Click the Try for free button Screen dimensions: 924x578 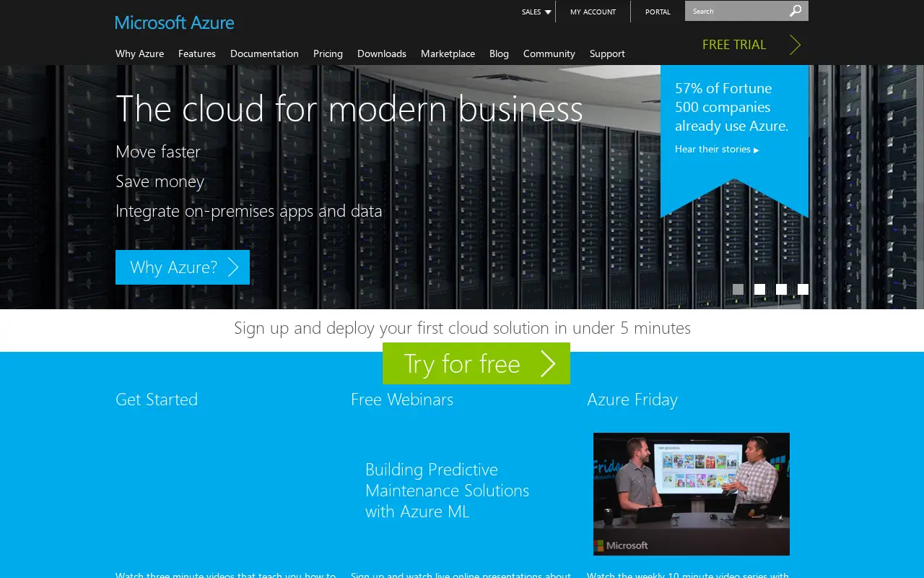(476, 363)
